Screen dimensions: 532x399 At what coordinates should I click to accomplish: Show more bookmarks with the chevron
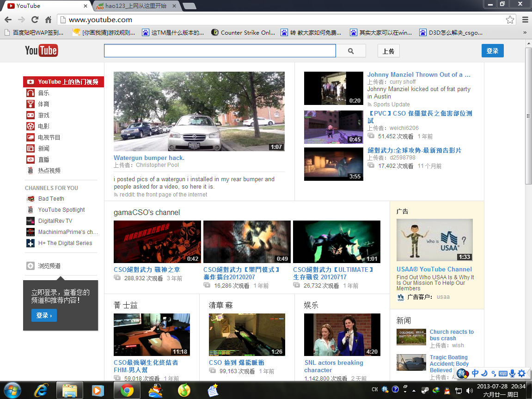tap(525, 32)
